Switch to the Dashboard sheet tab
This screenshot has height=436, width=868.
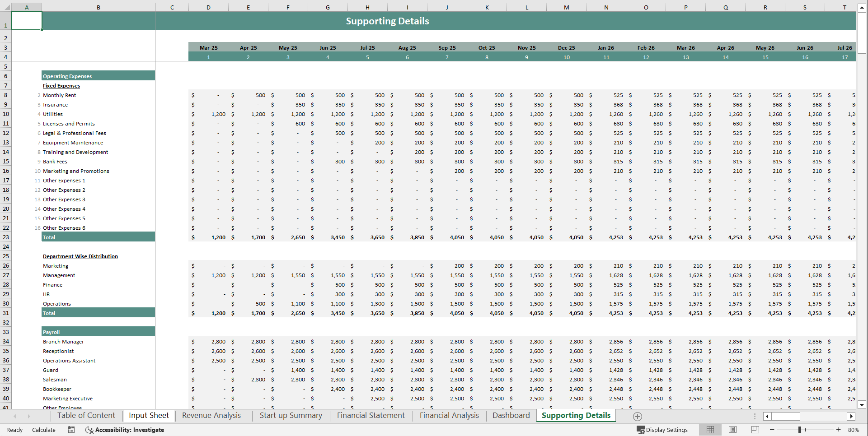click(x=511, y=415)
